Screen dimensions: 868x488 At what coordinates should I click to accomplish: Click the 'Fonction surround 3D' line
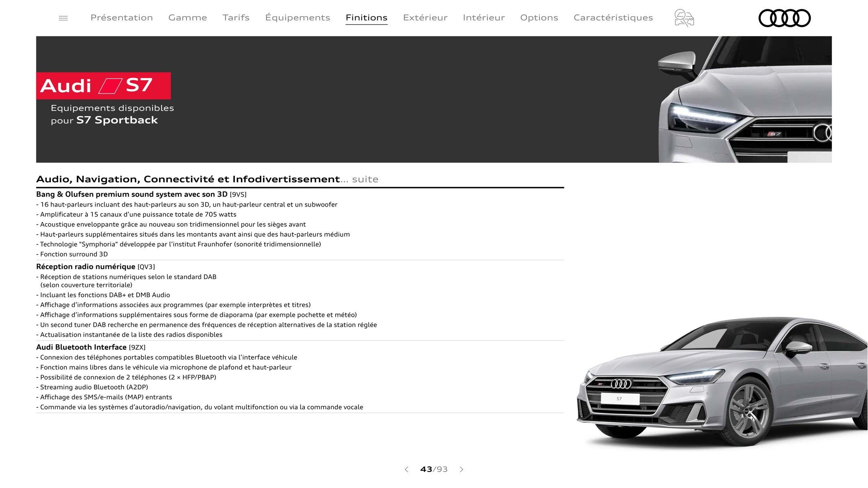click(x=72, y=254)
